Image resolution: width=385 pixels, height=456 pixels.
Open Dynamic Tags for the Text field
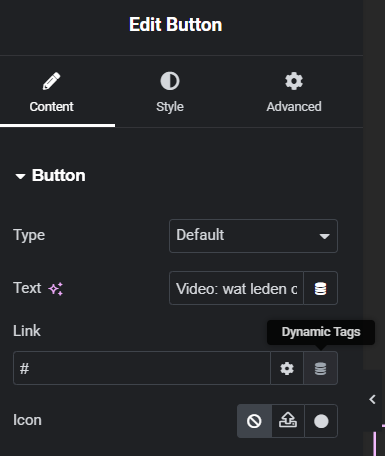320,288
